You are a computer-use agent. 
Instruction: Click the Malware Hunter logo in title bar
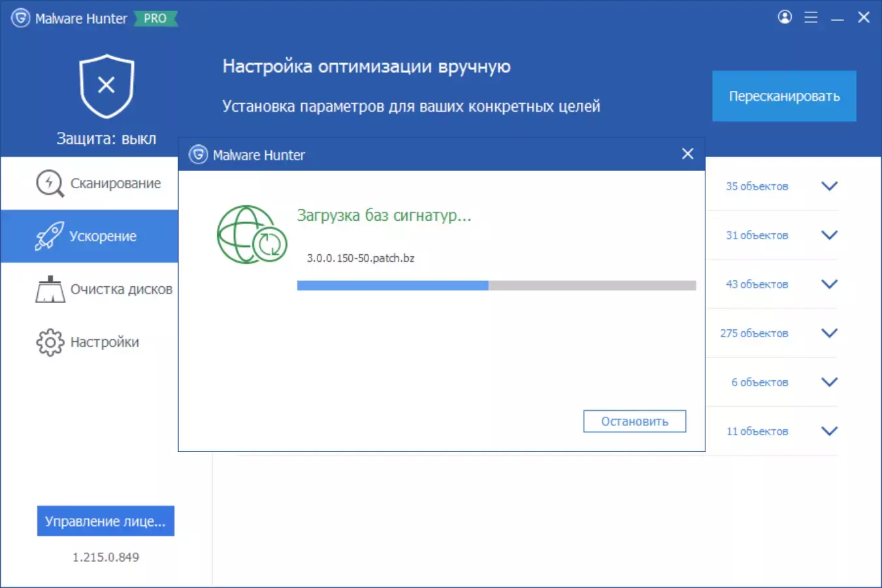click(x=21, y=18)
